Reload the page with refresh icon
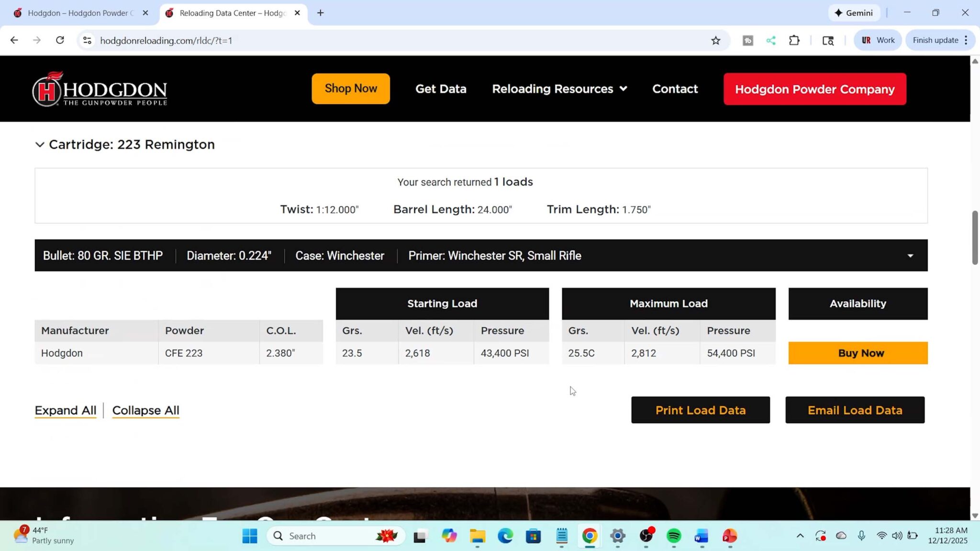The width and height of the screenshot is (980, 551). (60, 40)
